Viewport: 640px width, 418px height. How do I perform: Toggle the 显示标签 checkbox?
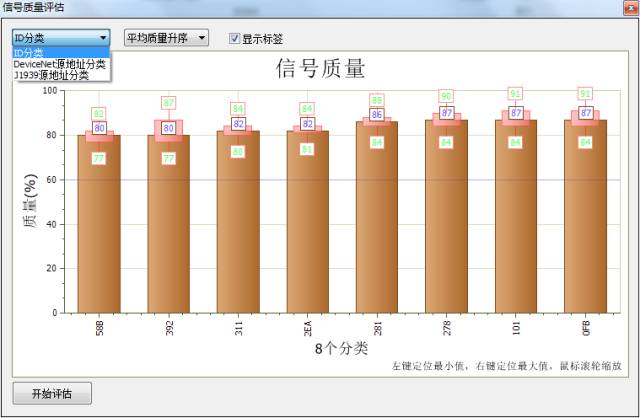point(234,38)
